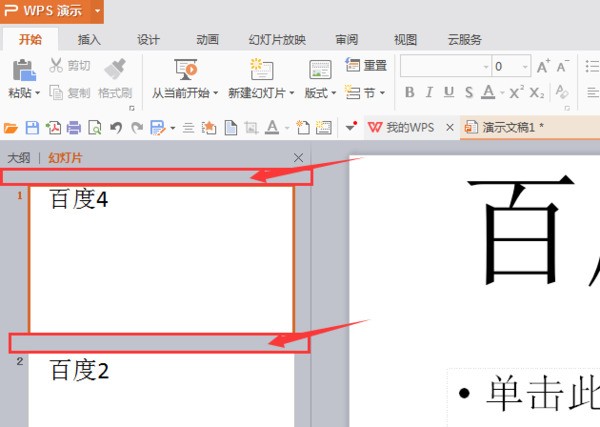Expand the 从当前开始 dropdown arrow
This screenshot has width=600, height=427.
(215, 93)
